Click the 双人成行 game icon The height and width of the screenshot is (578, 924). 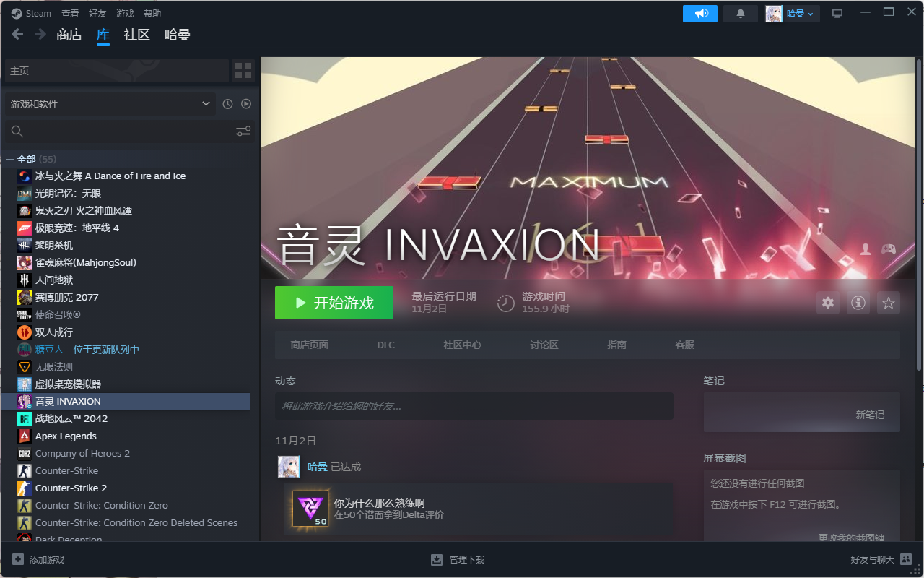point(25,332)
